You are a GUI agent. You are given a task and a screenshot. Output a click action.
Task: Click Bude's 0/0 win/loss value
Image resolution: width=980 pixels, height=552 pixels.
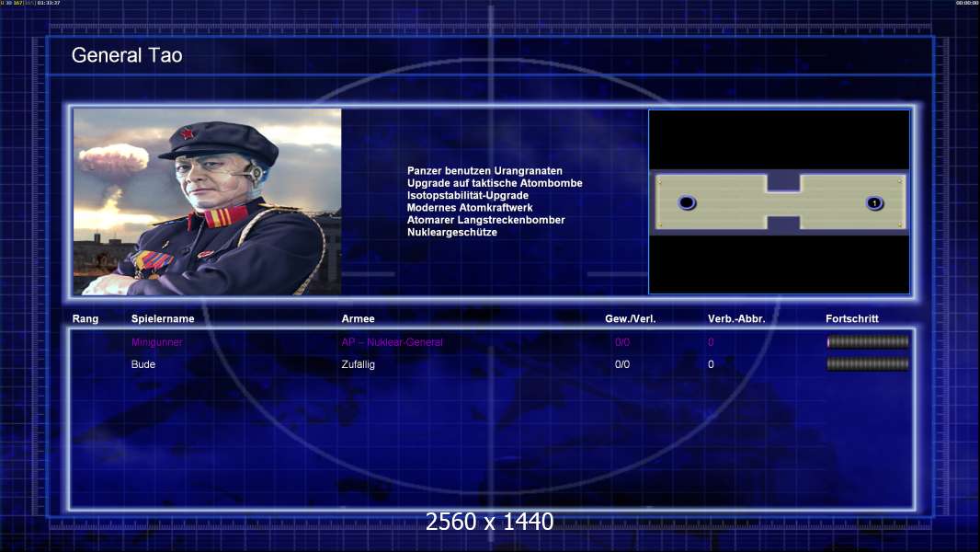(x=622, y=363)
